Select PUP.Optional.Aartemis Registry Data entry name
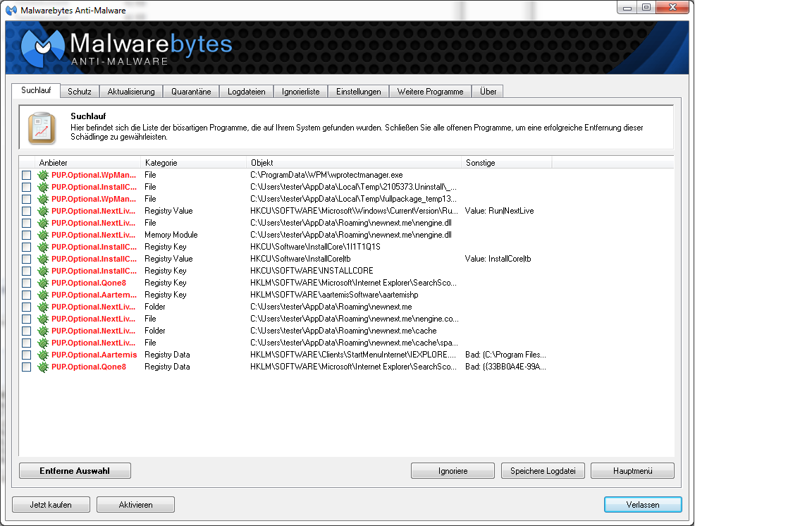 click(94, 355)
